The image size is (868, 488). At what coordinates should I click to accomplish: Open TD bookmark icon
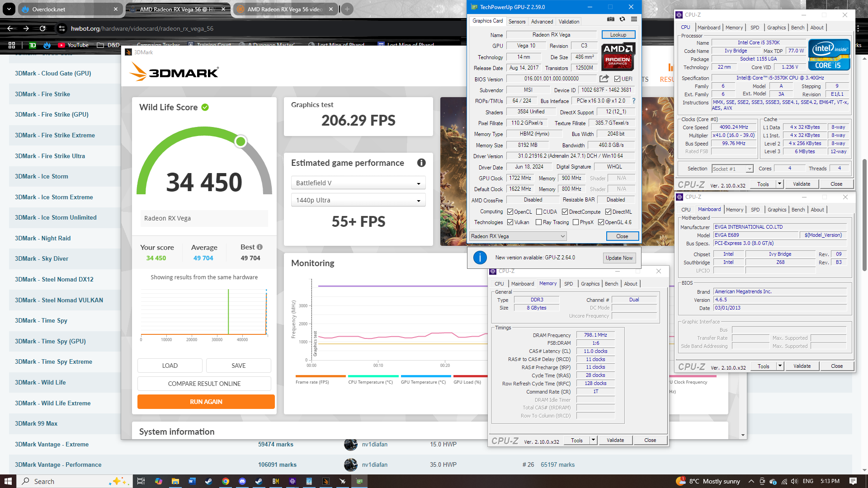(x=33, y=45)
